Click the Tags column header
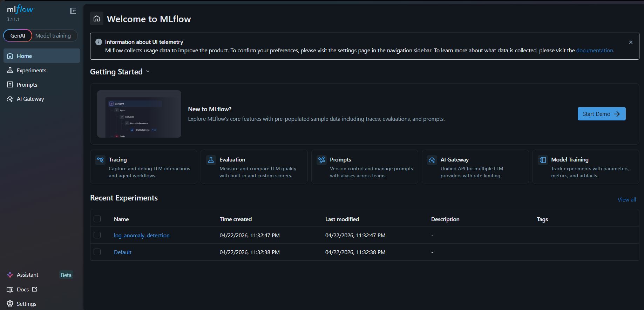This screenshot has width=644, height=310. pos(542,219)
